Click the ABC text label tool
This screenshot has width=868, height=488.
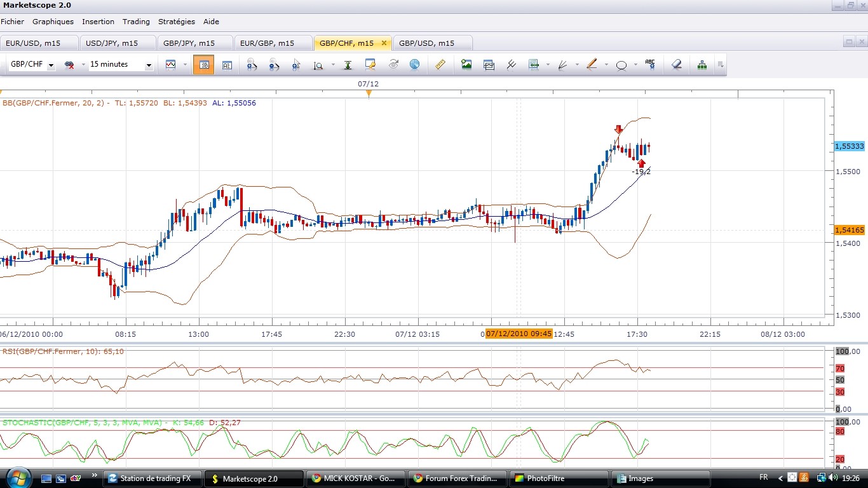649,64
